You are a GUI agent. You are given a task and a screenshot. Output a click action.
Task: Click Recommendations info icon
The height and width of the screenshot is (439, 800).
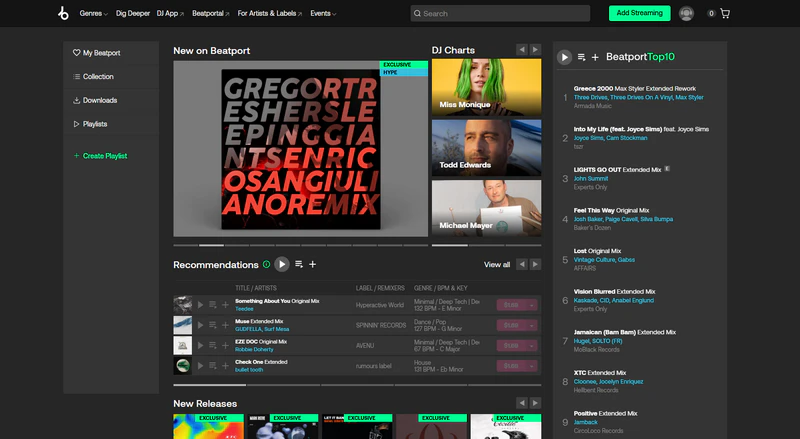click(x=266, y=264)
